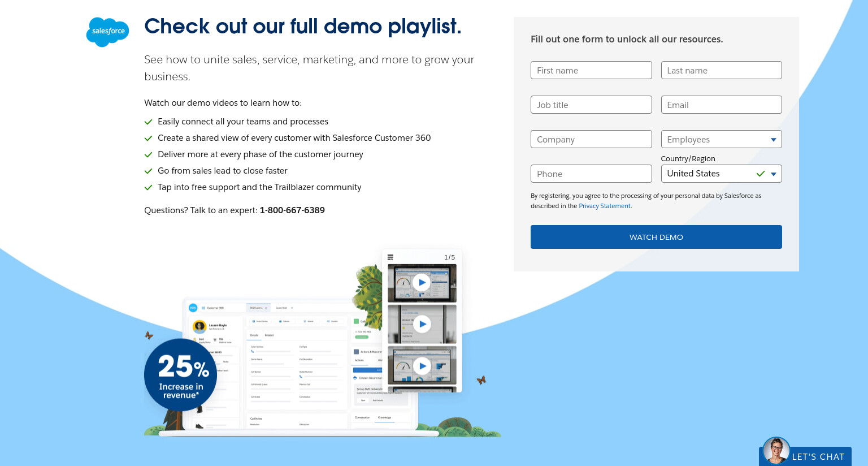Click into the Email field
Screen dimensions: 868x466
pyautogui.click(x=722, y=105)
